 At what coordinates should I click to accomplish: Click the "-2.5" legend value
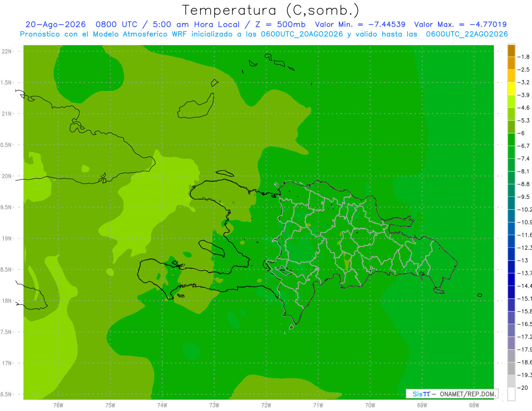click(524, 70)
